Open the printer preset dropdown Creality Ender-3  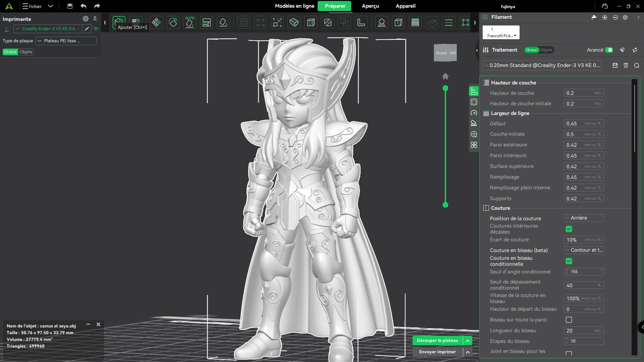tap(48, 29)
